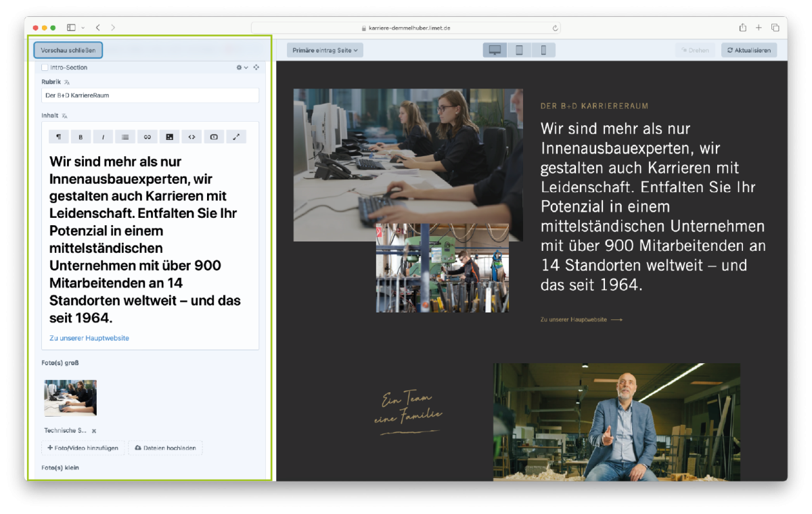Tick the Intro-Section checkbox
Image resolution: width=812 pixels, height=514 pixels.
click(x=45, y=68)
